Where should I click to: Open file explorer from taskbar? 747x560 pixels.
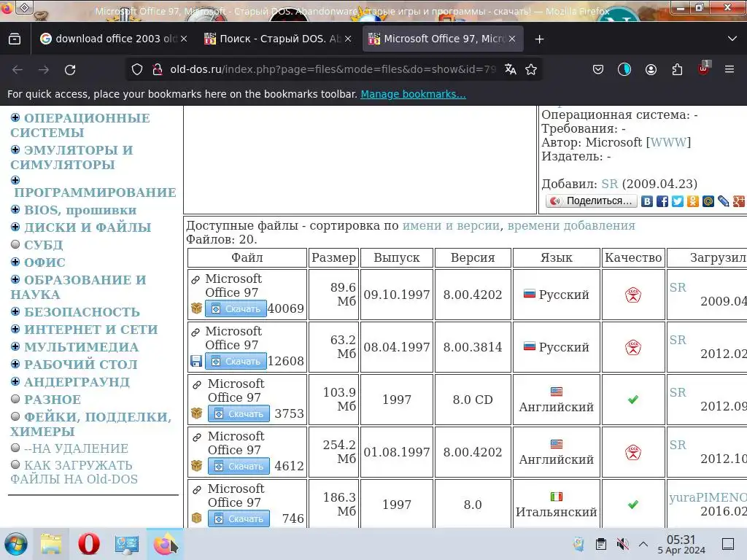[x=51, y=544]
